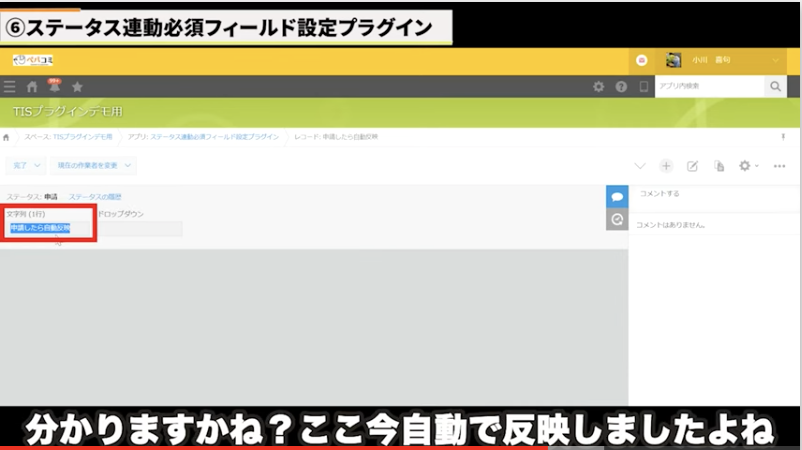Show the comments tab speech bubble
Screen dimensions: 802x450
[617, 196]
